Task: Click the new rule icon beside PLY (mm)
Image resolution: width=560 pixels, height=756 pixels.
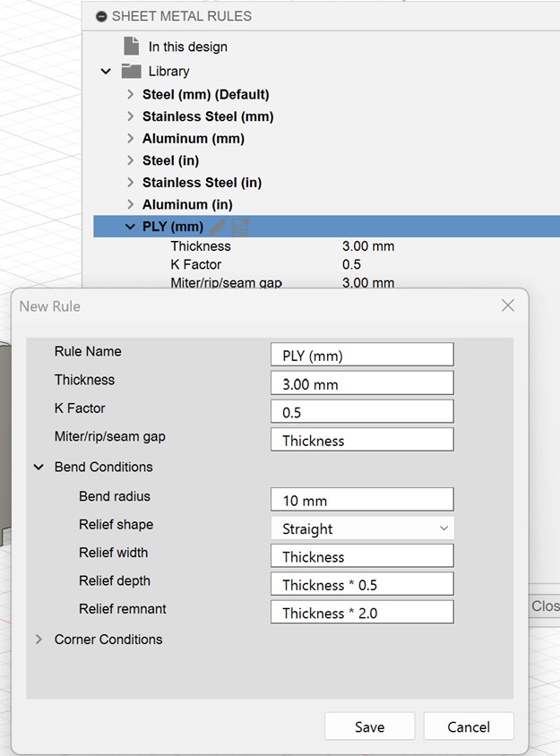Action: coord(239,227)
